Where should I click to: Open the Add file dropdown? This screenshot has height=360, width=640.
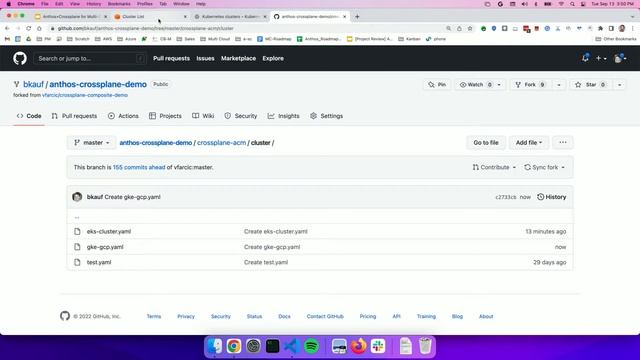pos(529,142)
